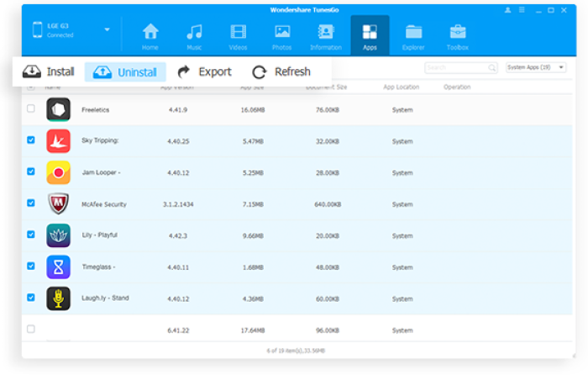Uncheck the Lily - Playful checkbox
Image resolution: width=588 pixels, height=375 pixels.
coord(31,235)
